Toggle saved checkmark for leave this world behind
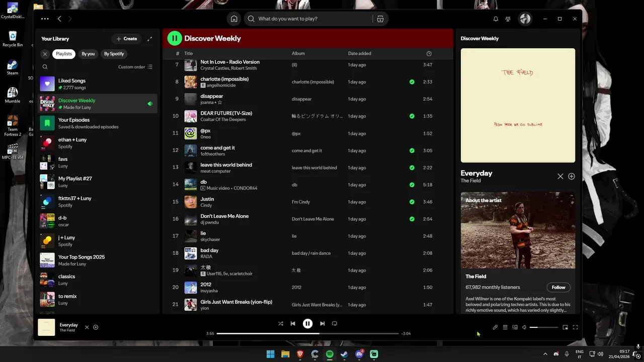This screenshot has width=644, height=362. [x=412, y=167]
